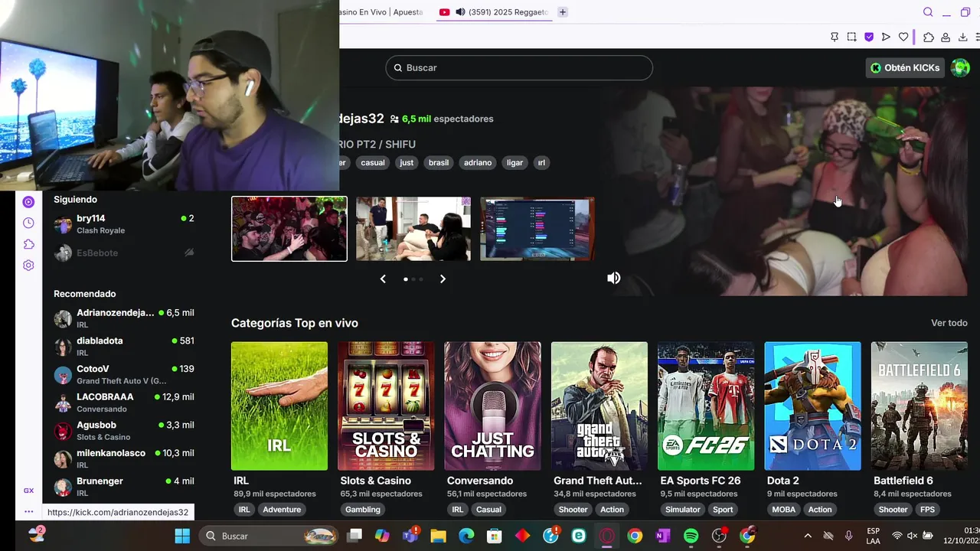Click Ver todo link for categories
980x551 pixels.
point(949,323)
